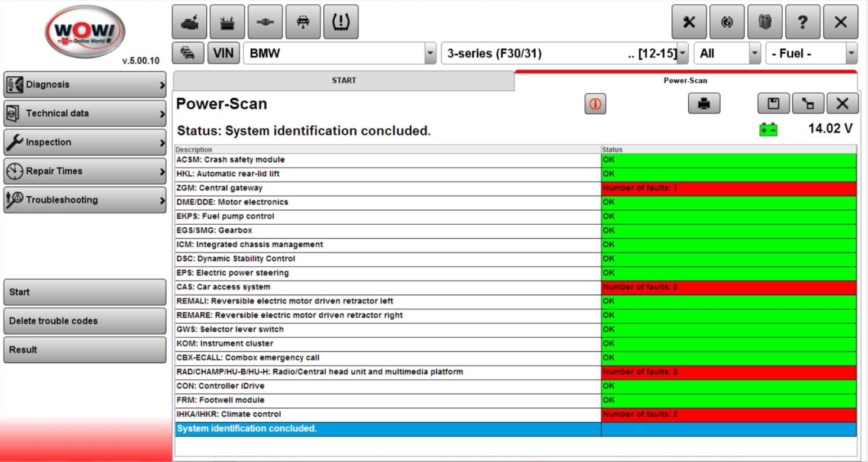Screen dimensions: 868x462
Task: Click the wireless signal connection icon
Action: tap(727, 22)
